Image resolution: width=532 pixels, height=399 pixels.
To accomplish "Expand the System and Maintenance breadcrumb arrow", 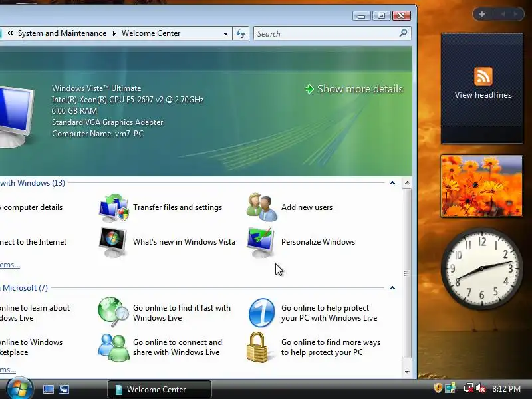I will [x=114, y=33].
